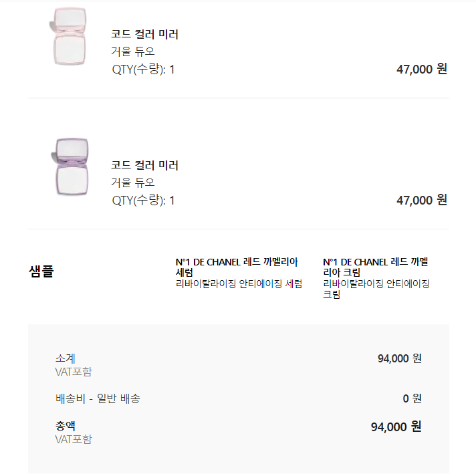Click the 47,000 원 price of the purple mirror

[421, 200]
